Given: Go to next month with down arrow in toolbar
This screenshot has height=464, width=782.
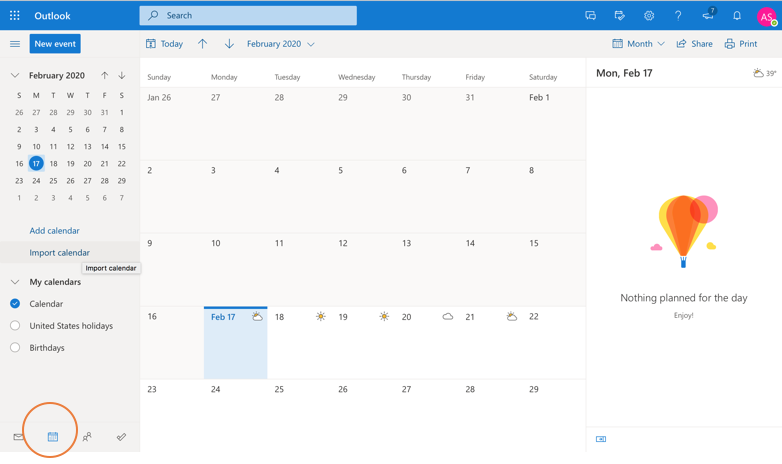Looking at the screenshot, I should pyautogui.click(x=229, y=44).
